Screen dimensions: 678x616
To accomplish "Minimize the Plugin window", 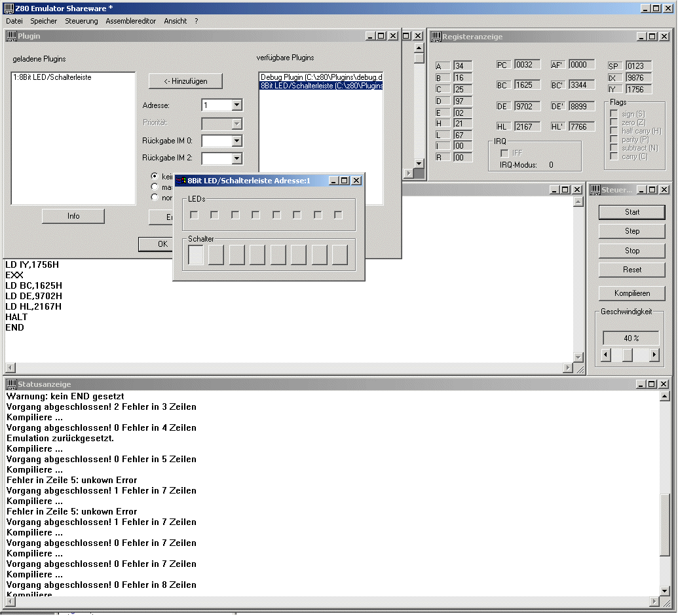I will pos(370,36).
